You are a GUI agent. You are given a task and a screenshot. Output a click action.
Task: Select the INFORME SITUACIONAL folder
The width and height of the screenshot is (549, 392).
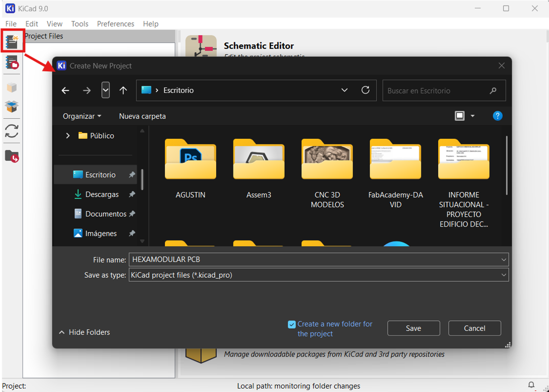[463, 184]
